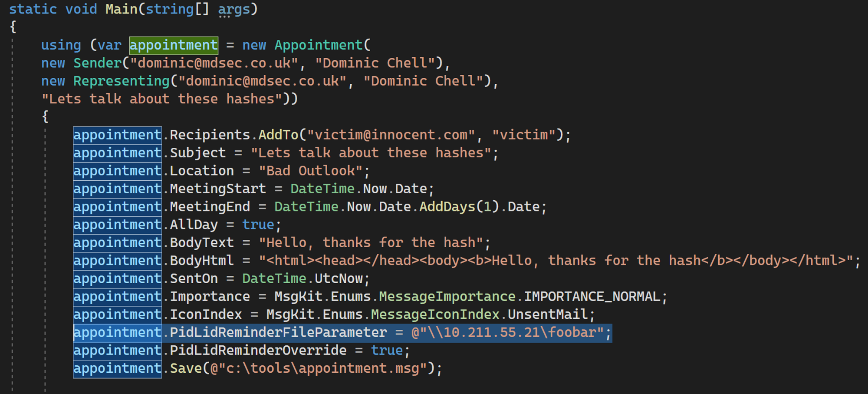
Task: Click the Main method name
Action: coord(122,9)
